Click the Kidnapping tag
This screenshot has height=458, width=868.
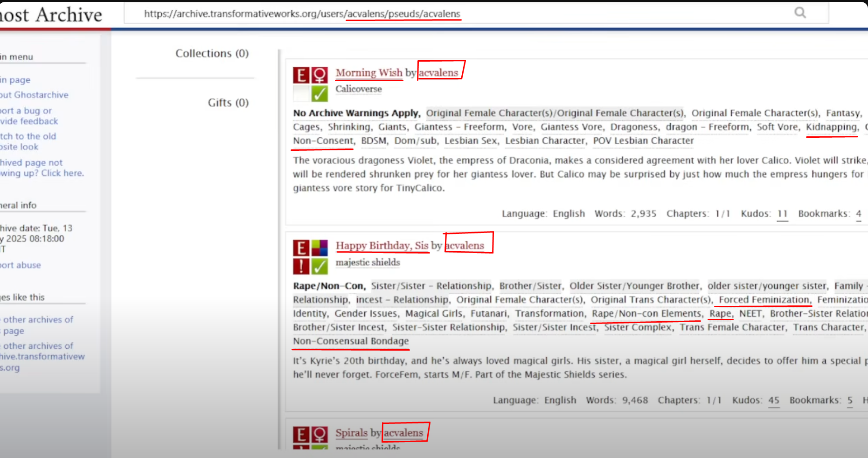(x=832, y=127)
